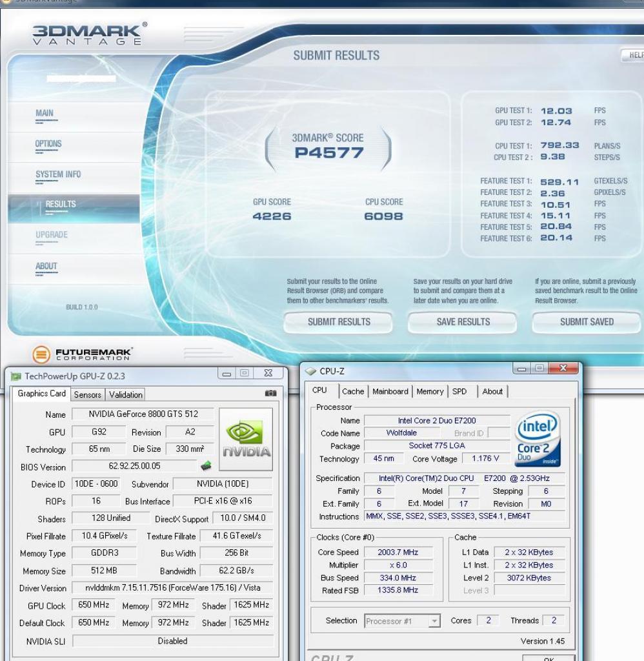Click the Level 2 cache value 3072 KBytes

point(529,578)
